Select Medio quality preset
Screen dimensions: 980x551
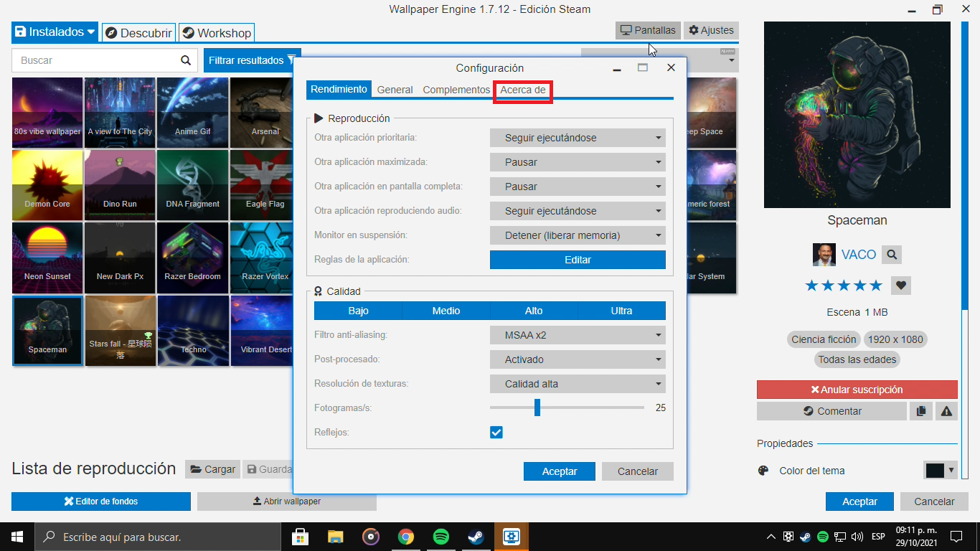(x=446, y=311)
